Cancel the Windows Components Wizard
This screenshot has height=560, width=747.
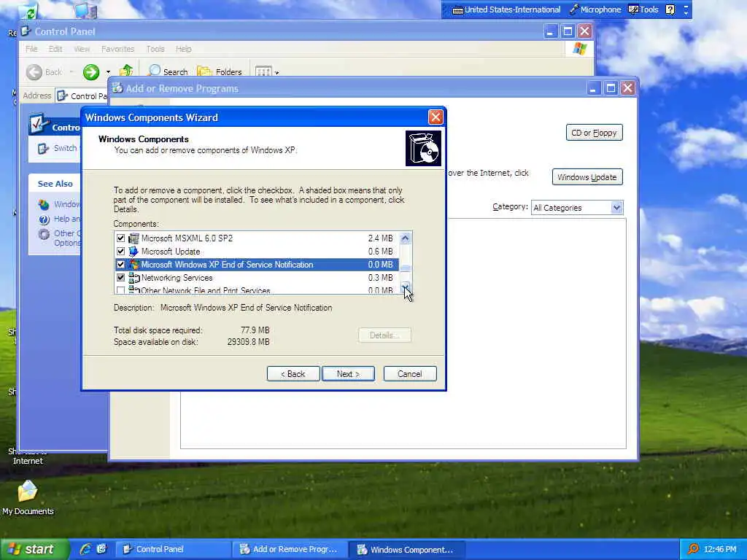[x=410, y=374]
